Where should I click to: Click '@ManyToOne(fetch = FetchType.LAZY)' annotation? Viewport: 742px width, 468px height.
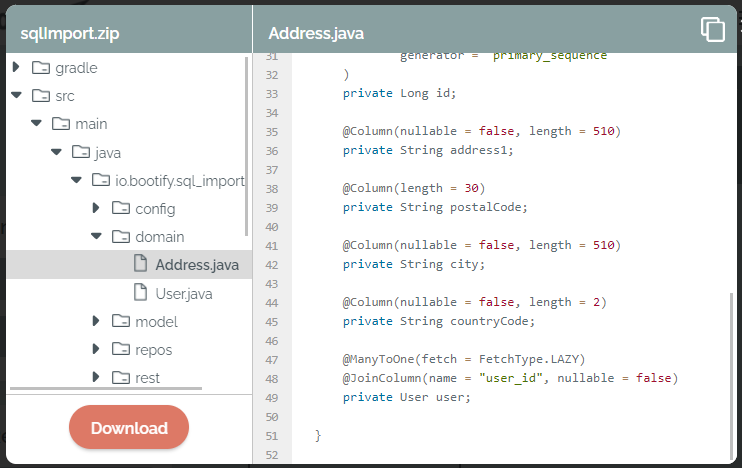(x=464, y=359)
